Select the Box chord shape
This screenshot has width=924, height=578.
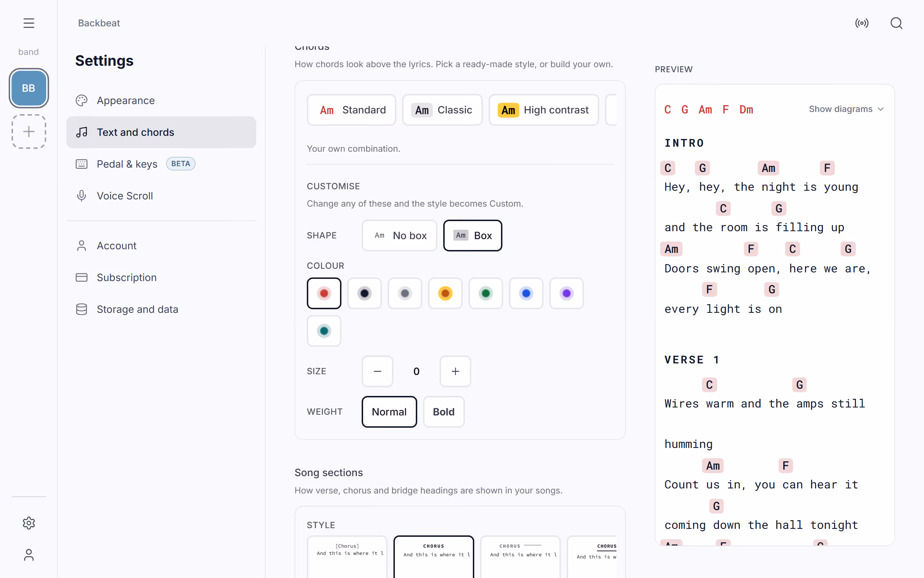coord(472,236)
